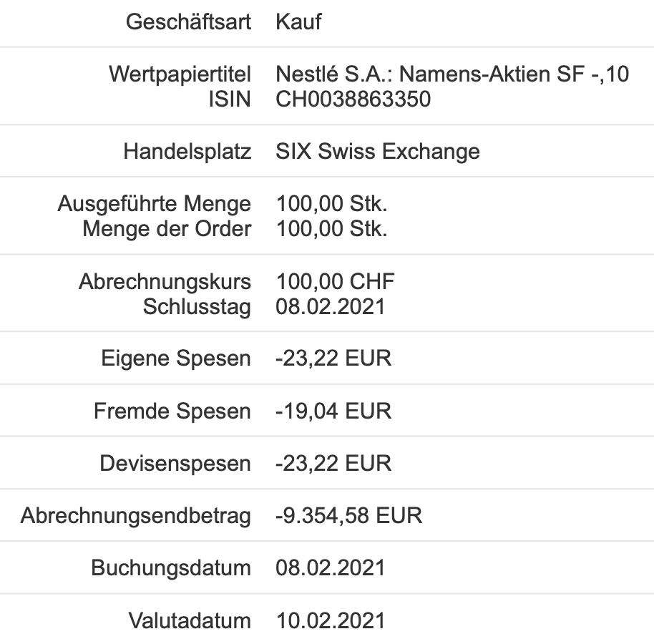Viewport: 654px width, 644px height.
Task: Select the ISIN number CH0038863350
Action: pyautogui.click(x=353, y=99)
